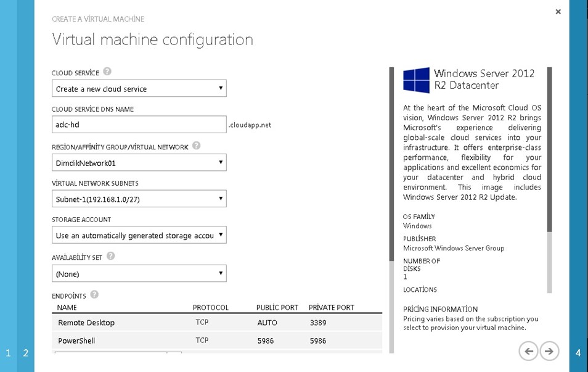This screenshot has height=372, width=588.
Task: Expand the Availability Set dropdown
Action: [139, 273]
